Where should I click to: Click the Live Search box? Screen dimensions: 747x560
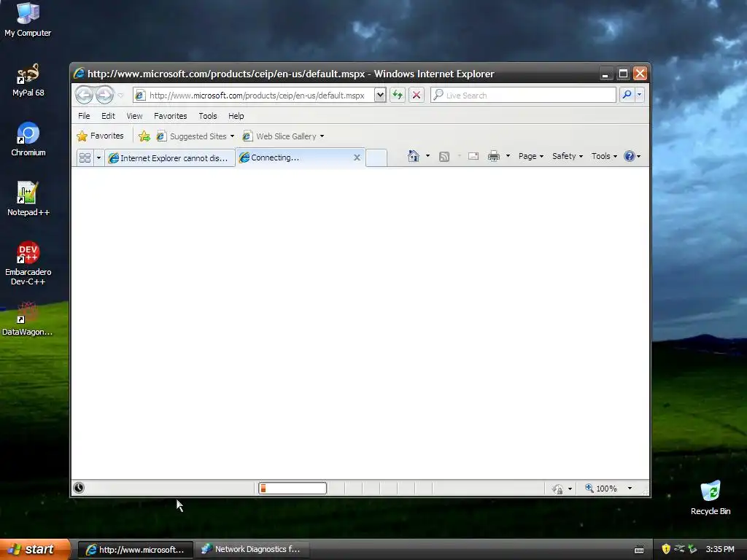click(x=524, y=96)
